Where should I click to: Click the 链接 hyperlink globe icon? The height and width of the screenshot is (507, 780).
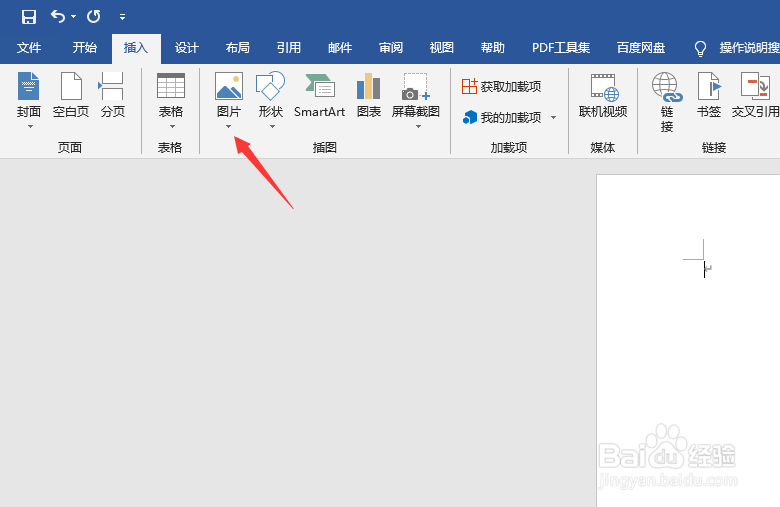coord(667,87)
